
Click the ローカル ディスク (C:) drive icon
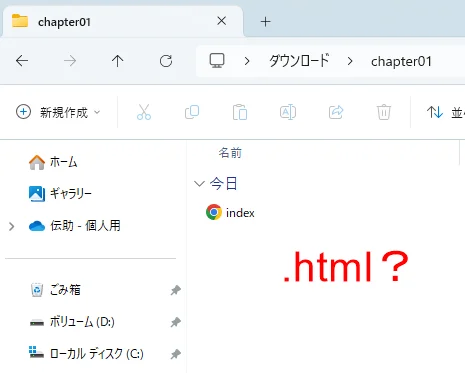(36, 352)
